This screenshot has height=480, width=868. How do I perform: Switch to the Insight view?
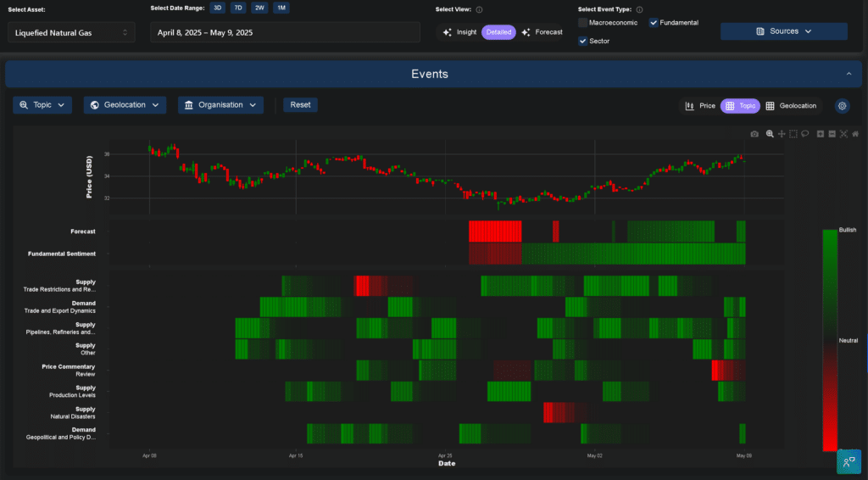[459, 32]
